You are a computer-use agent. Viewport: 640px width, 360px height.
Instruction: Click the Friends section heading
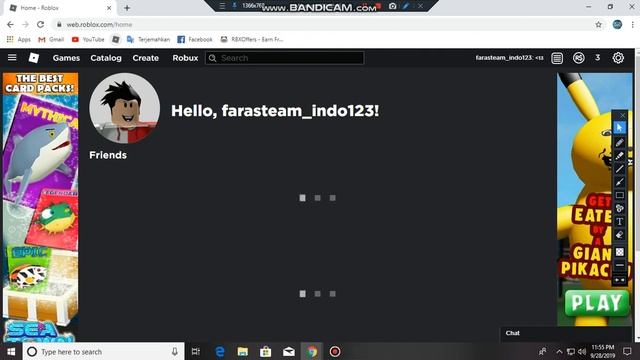(x=108, y=155)
